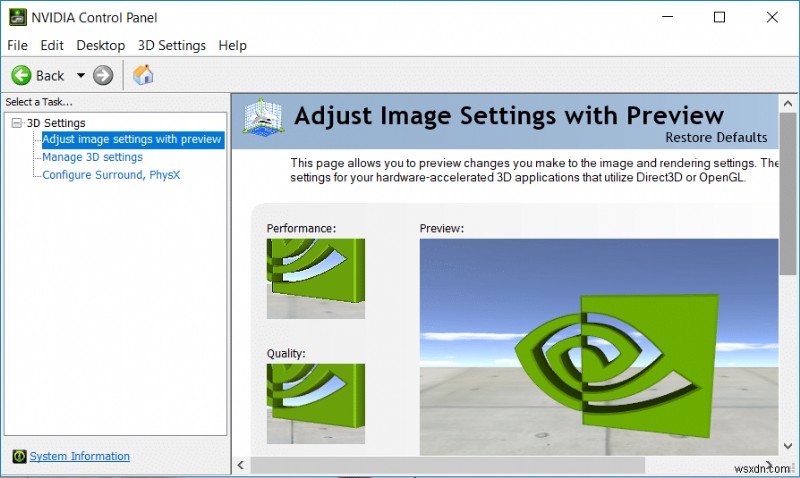Select Adjust image settings with preview
This screenshot has width=800, height=478.
point(131,140)
